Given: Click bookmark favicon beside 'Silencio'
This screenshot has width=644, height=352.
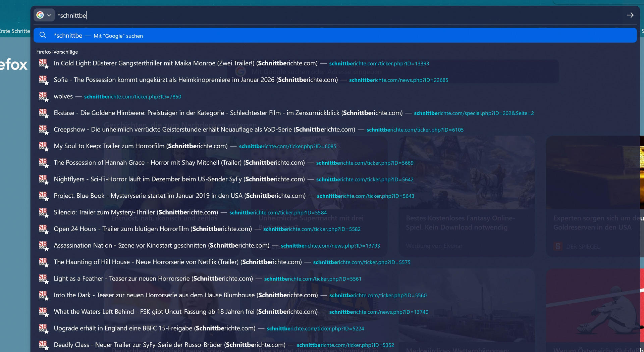Looking at the screenshot, I should click(x=44, y=212).
